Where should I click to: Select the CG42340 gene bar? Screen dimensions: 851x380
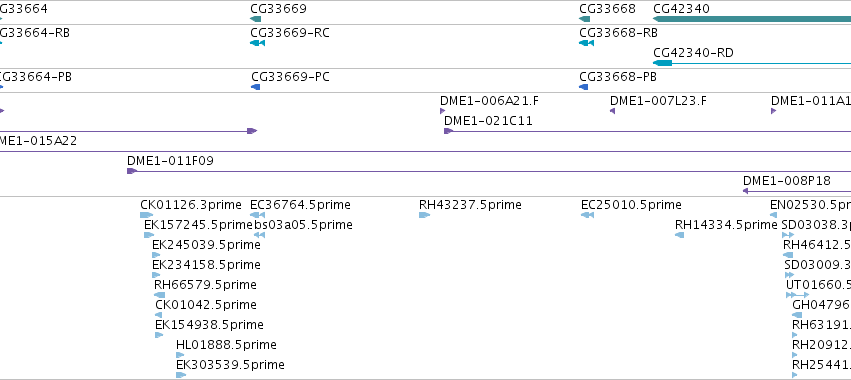752,19
